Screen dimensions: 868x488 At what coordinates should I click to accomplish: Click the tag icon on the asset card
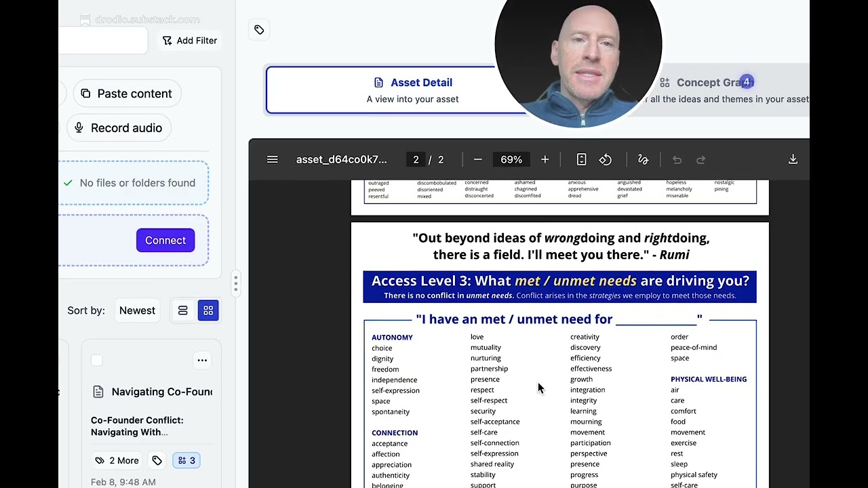157,460
